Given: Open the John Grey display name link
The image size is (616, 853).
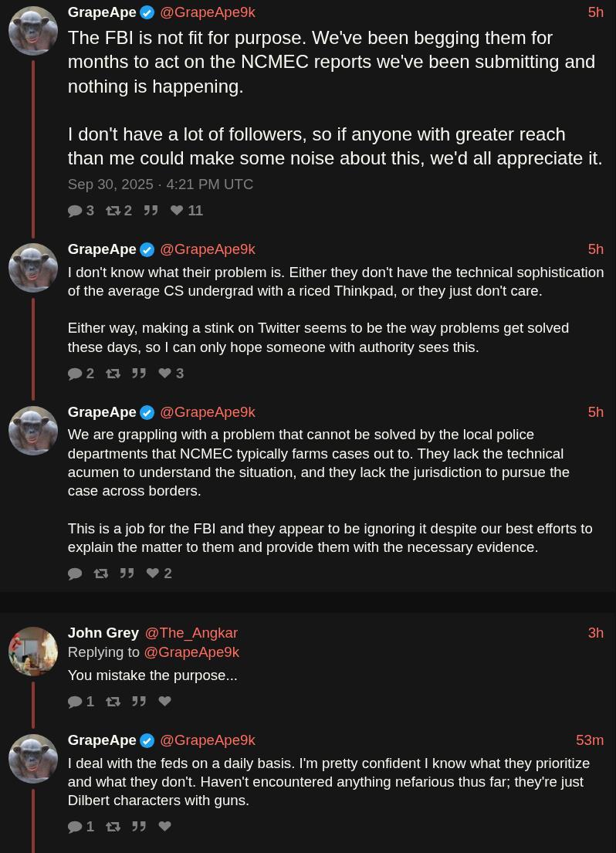Looking at the screenshot, I should [103, 633].
